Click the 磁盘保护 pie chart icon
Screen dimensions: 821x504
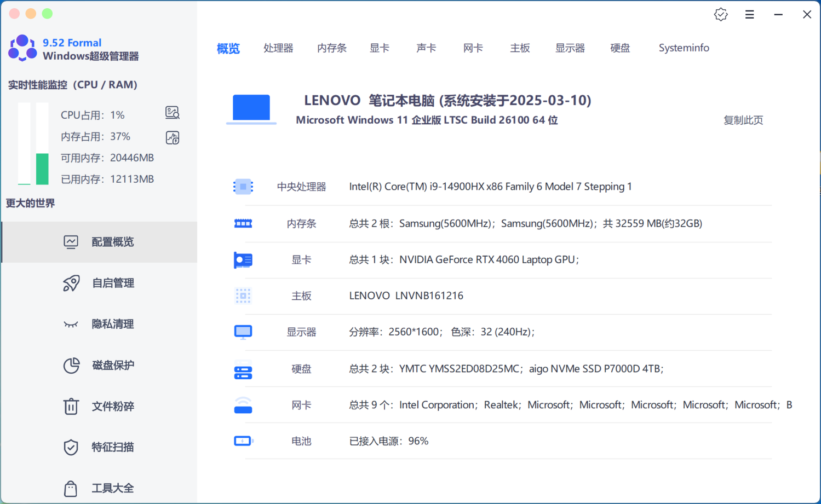pyautogui.click(x=71, y=365)
